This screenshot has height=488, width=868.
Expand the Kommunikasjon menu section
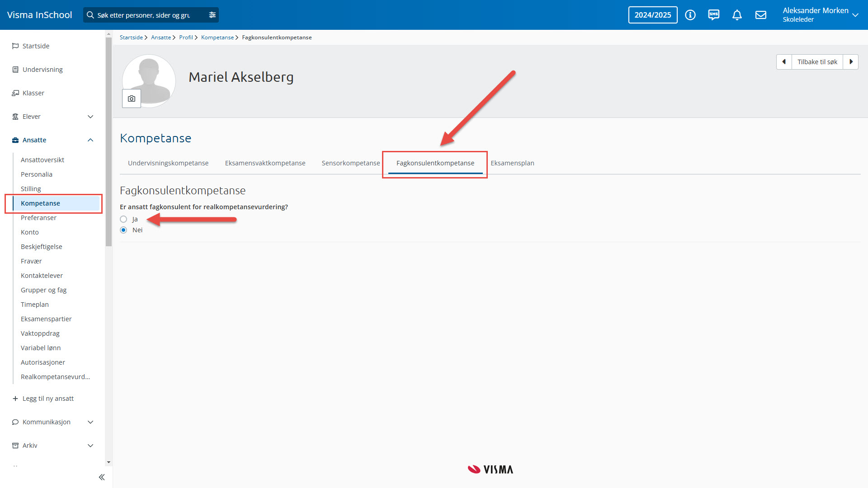(x=90, y=422)
